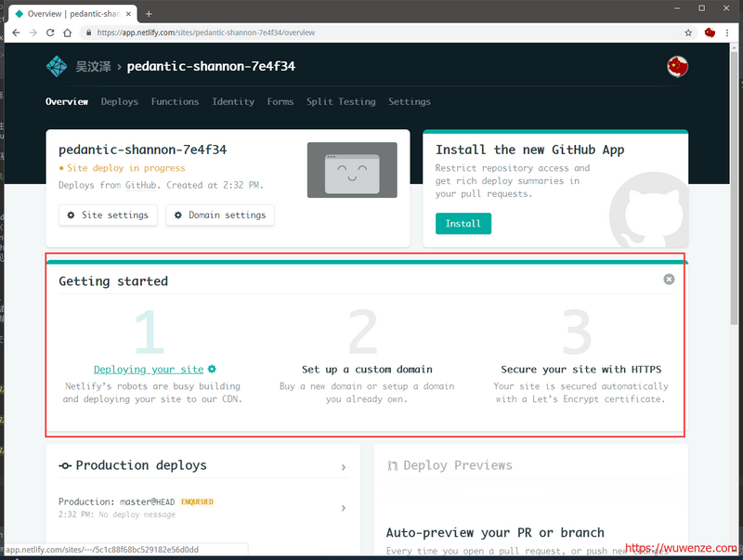
Task: Click the ENQUEUED status badge
Action: [x=197, y=501]
